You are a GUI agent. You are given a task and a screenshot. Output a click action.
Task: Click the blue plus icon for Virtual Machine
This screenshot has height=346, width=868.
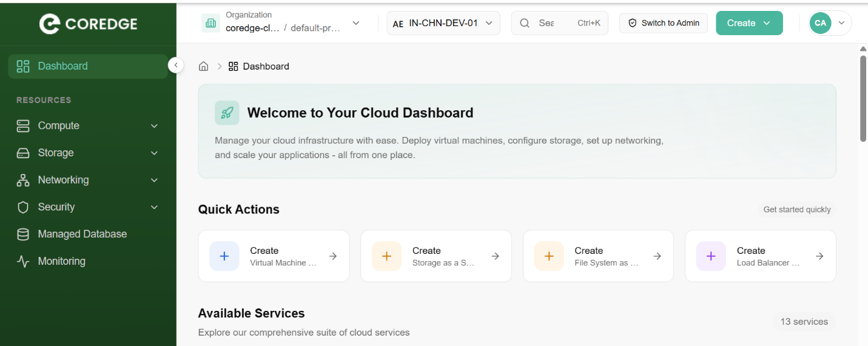pyautogui.click(x=224, y=256)
